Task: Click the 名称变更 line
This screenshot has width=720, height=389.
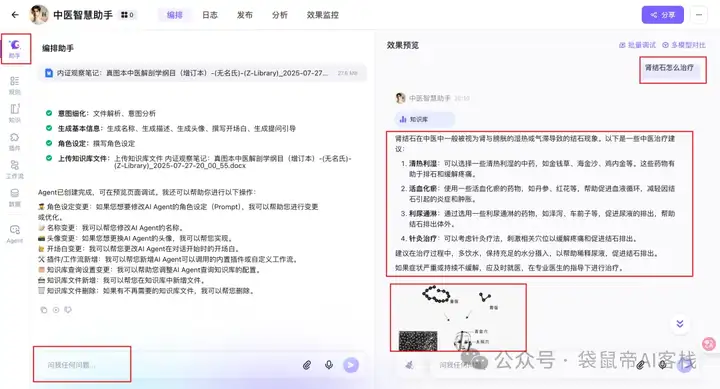Action: point(111,228)
